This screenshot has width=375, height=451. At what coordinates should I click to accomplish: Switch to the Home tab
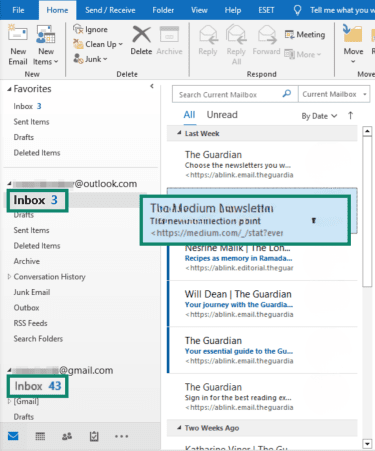tap(57, 10)
